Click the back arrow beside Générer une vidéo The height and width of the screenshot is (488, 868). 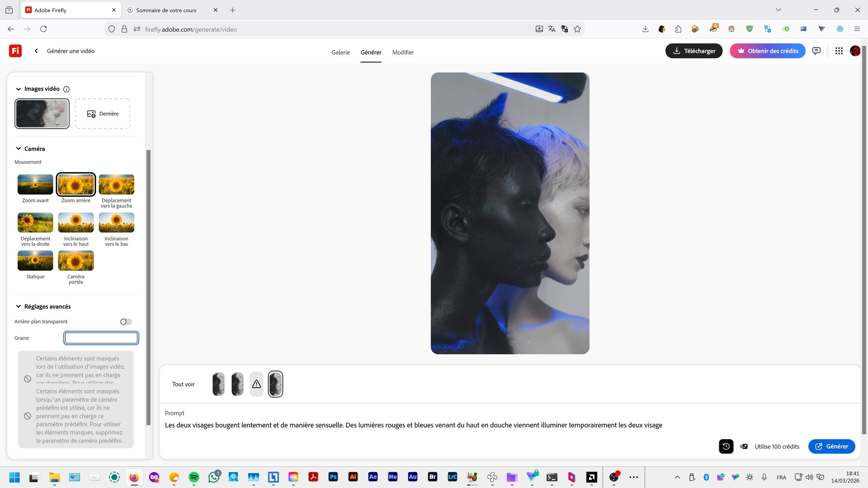[x=36, y=51]
